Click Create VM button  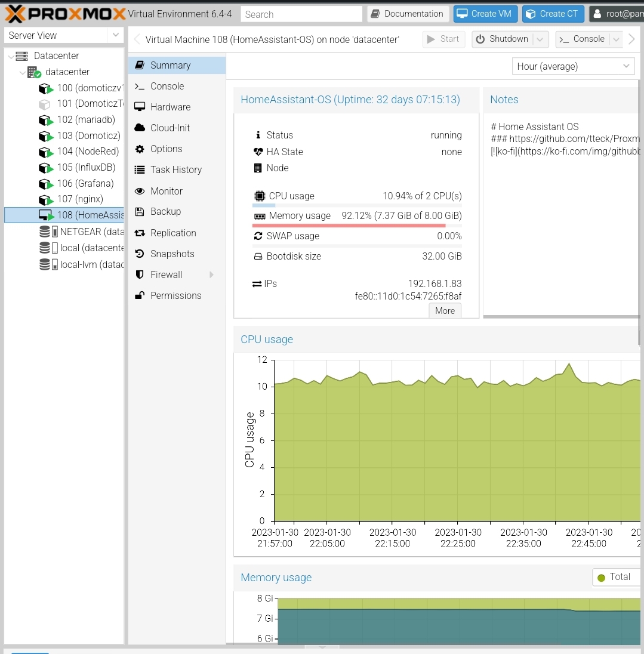pos(485,14)
